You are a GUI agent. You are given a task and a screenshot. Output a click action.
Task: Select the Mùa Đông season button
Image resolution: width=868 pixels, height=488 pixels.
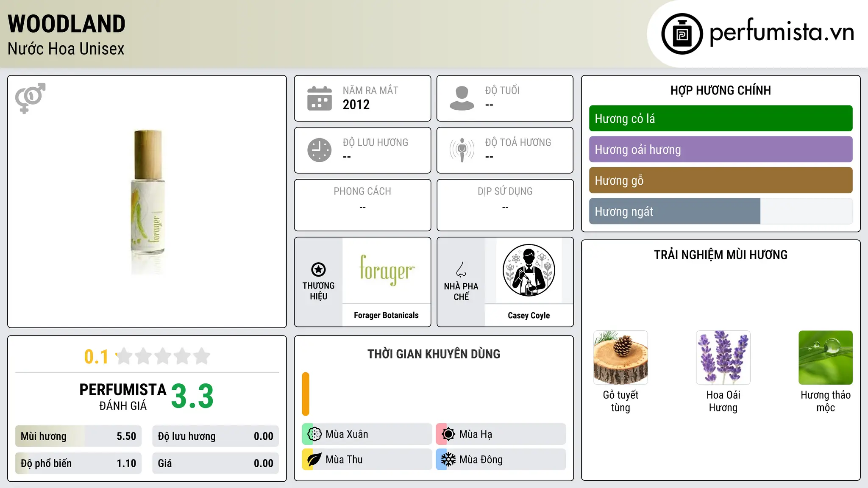[x=501, y=460]
